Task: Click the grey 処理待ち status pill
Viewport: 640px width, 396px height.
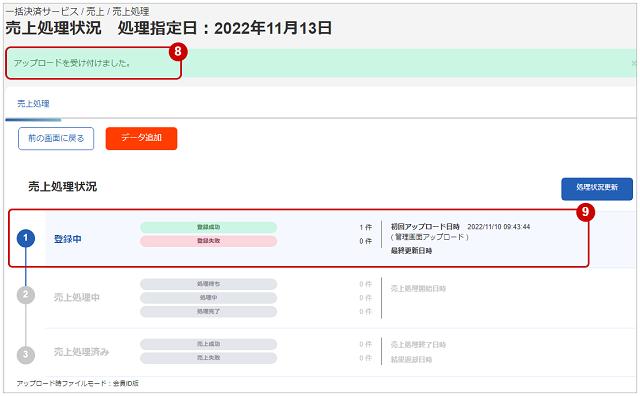Action: click(x=209, y=284)
